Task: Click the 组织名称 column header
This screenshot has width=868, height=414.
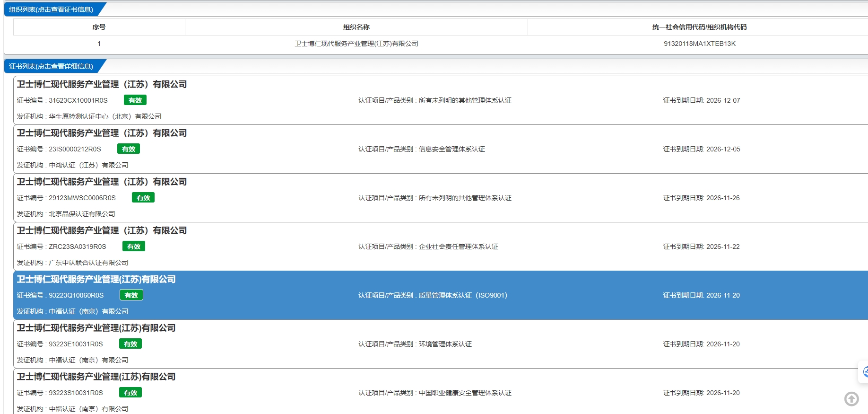Action: point(356,27)
